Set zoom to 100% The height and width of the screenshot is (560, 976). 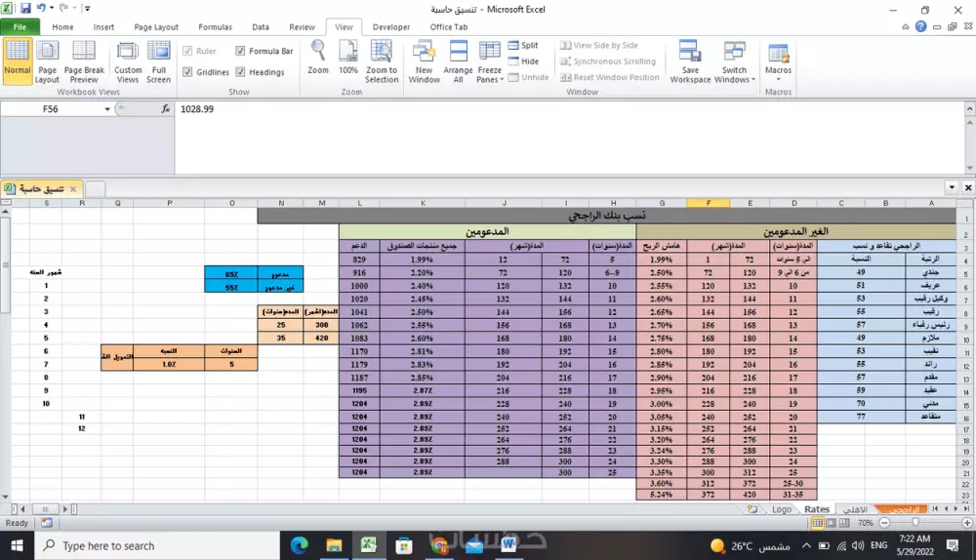(x=348, y=58)
